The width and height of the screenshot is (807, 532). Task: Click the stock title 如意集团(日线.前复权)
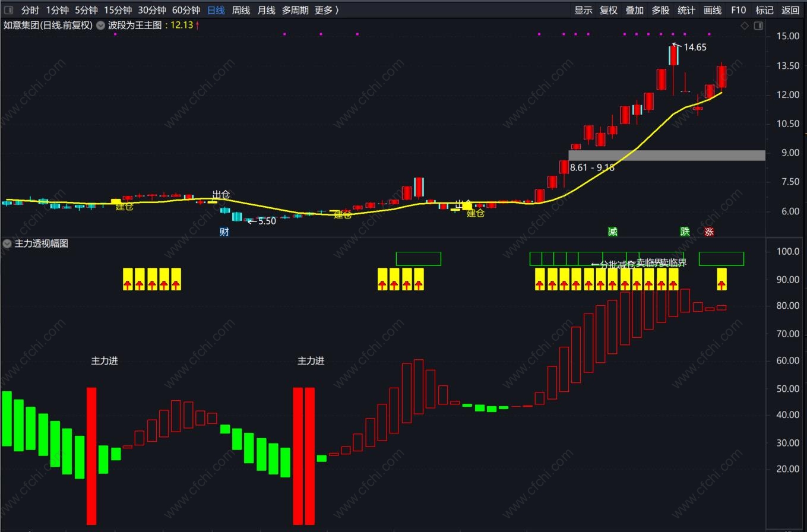[x=48, y=26]
